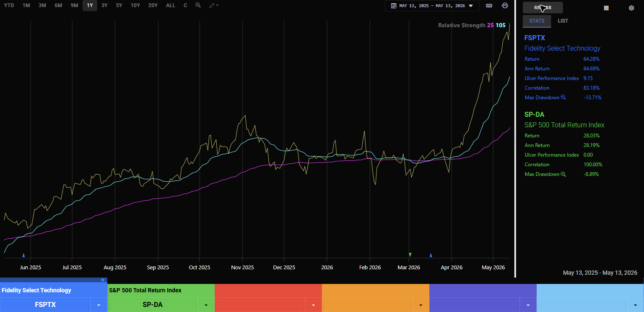This screenshot has height=312, width=644.
Task: Switch to the STATS tab
Action: tap(537, 21)
